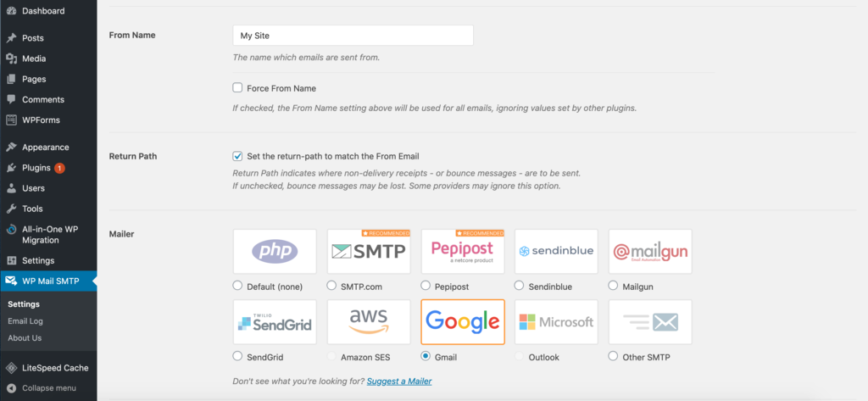Collapse the WordPress admin menu
This screenshot has width=868, height=401.
point(49,388)
